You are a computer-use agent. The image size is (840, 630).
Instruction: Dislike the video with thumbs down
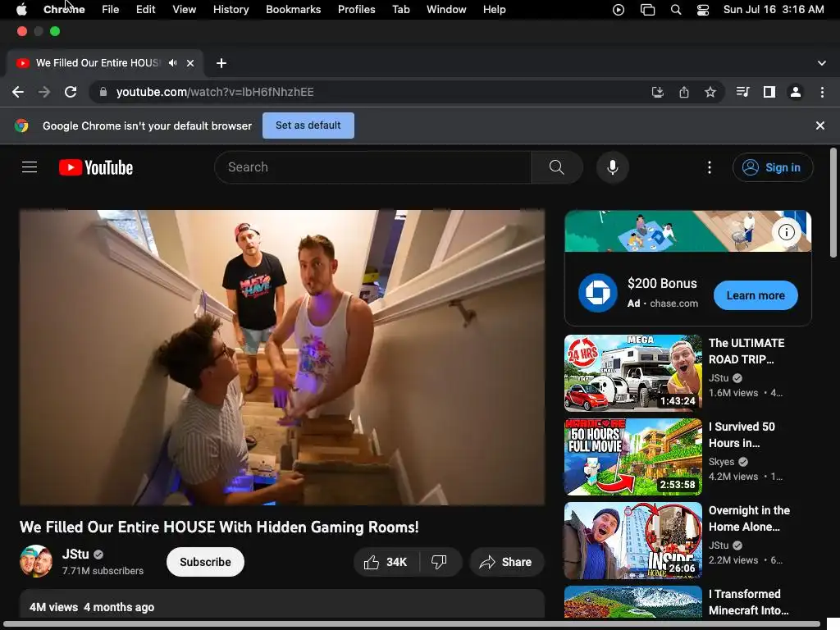pyautogui.click(x=439, y=562)
